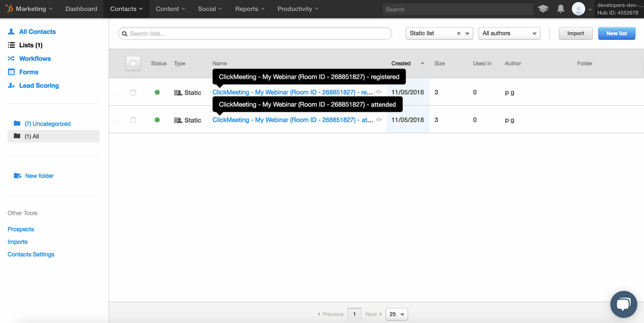Open the Contacts navigation menu
The width and height of the screenshot is (644, 323).
pos(126,9)
